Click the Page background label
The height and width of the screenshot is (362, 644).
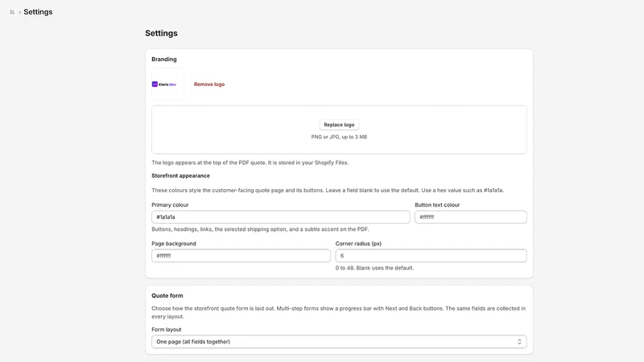click(173, 244)
